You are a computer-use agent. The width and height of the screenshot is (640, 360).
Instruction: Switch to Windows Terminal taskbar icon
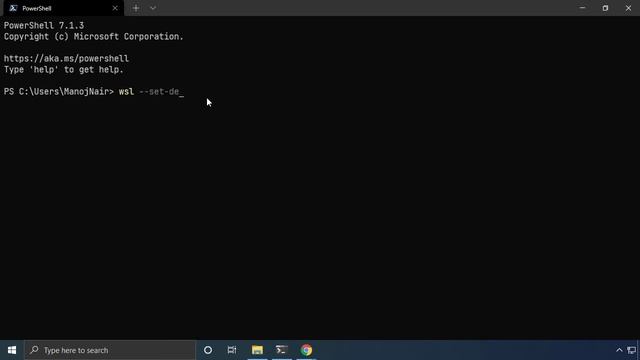tap(282, 350)
